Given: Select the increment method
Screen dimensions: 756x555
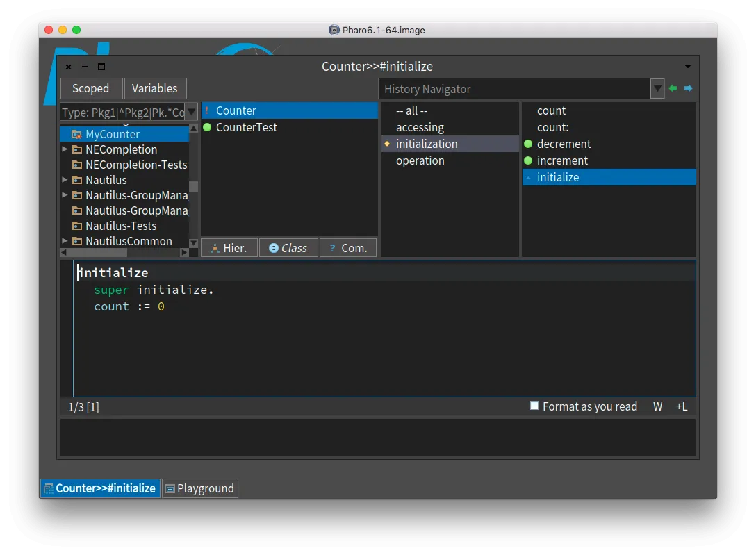Looking at the screenshot, I should 609,160.
